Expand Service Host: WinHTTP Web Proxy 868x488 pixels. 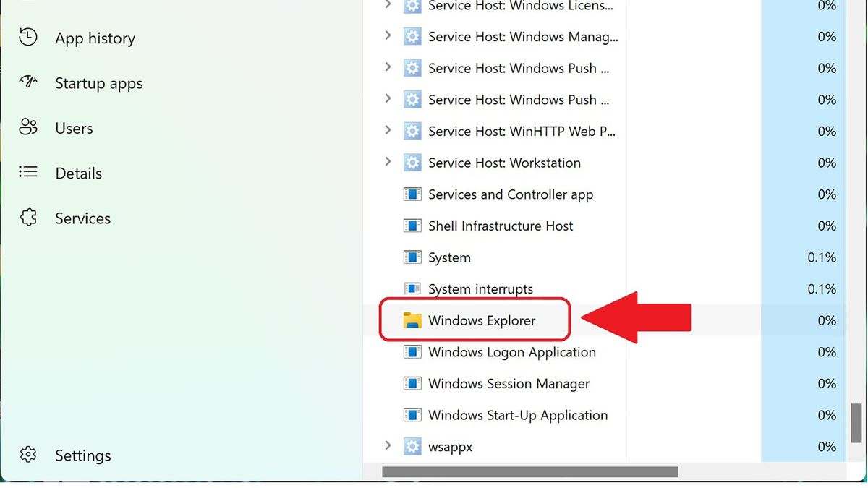point(388,131)
